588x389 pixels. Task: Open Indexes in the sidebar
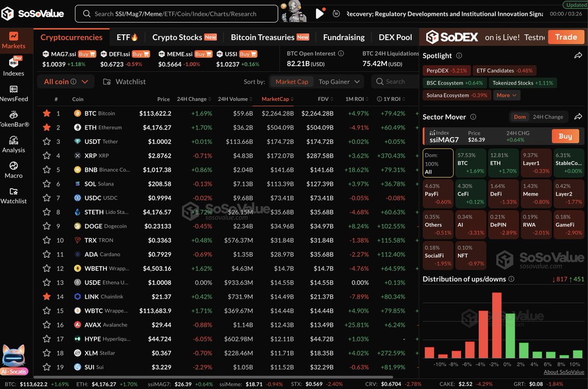(x=13, y=67)
